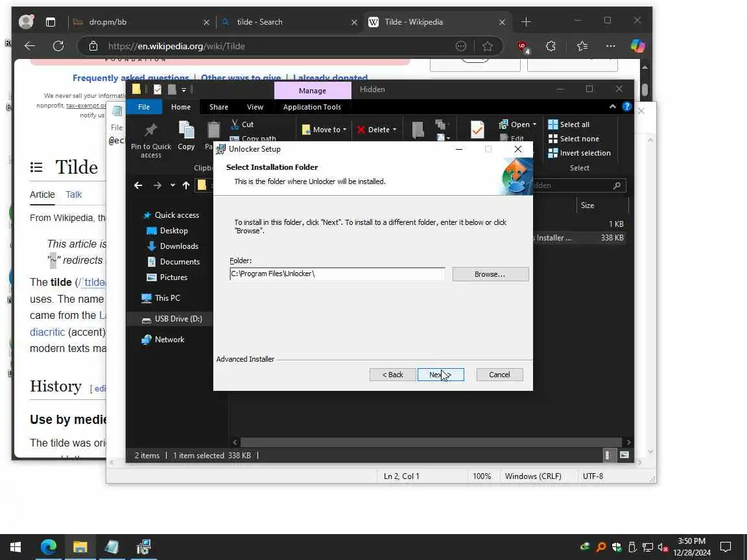This screenshot has height=560, width=747.
Task: Open Edge from the taskbar
Action: 48,547
